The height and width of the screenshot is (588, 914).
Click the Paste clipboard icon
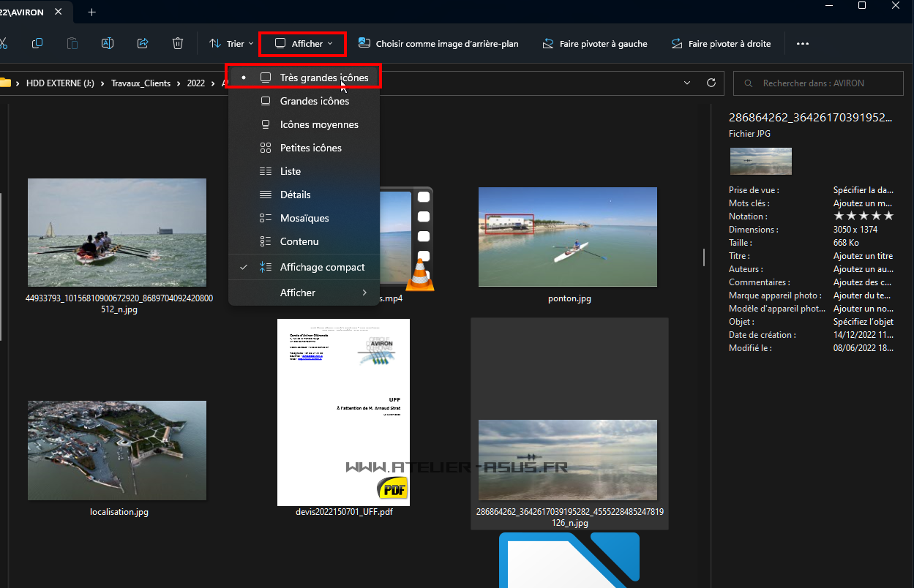pos(72,44)
